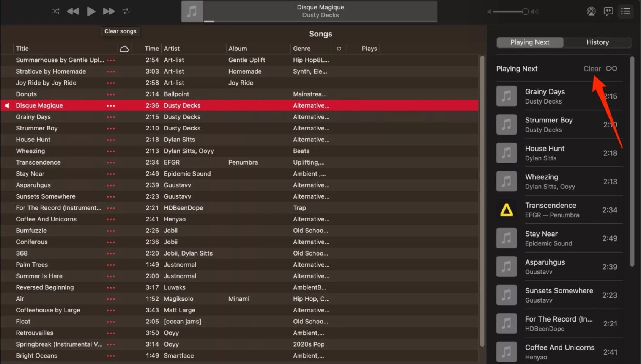Open more options for Disque Magique
The width and height of the screenshot is (641, 364).
click(111, 105)
